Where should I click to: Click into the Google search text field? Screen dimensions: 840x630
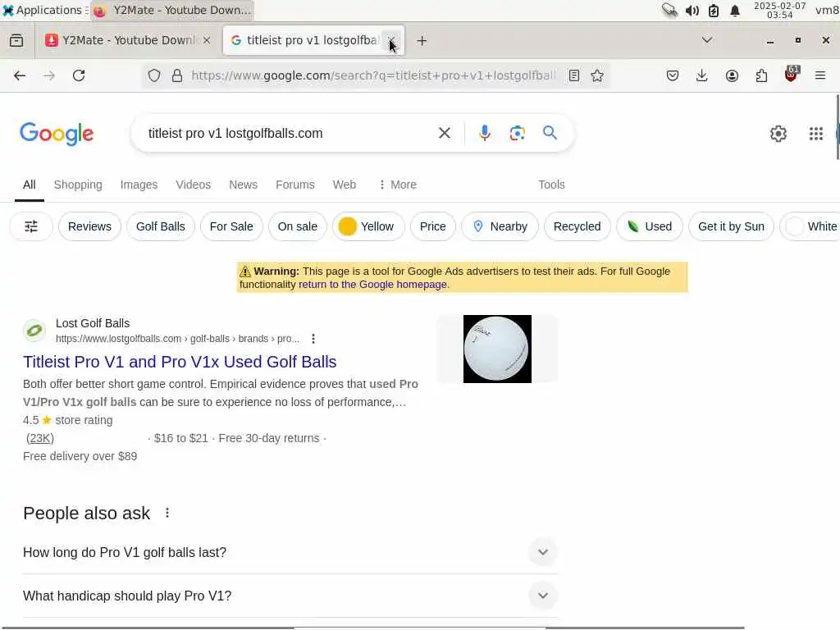coord(290,134)
